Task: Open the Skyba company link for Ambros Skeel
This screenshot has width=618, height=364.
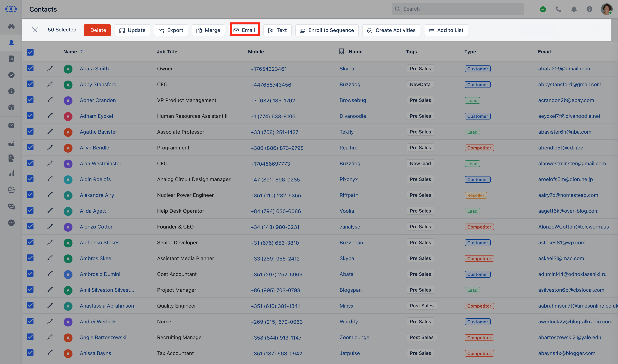Action: click(x=347, y=258)
